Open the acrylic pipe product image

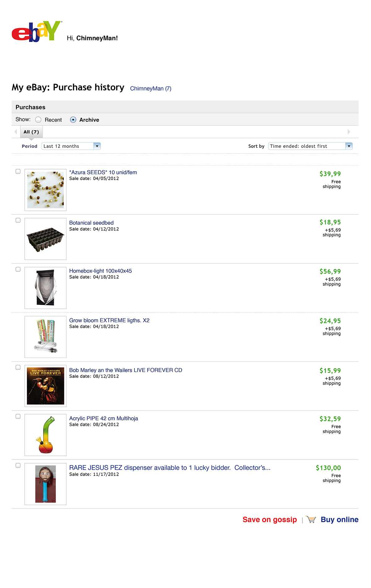[x=45, y=435]
